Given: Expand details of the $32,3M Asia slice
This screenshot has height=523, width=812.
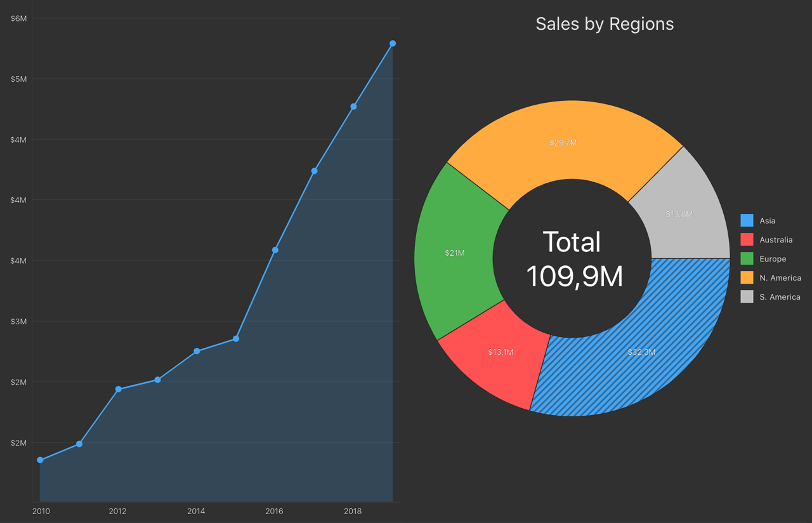Looking at the screenshot, I should (x=641, y=352).
